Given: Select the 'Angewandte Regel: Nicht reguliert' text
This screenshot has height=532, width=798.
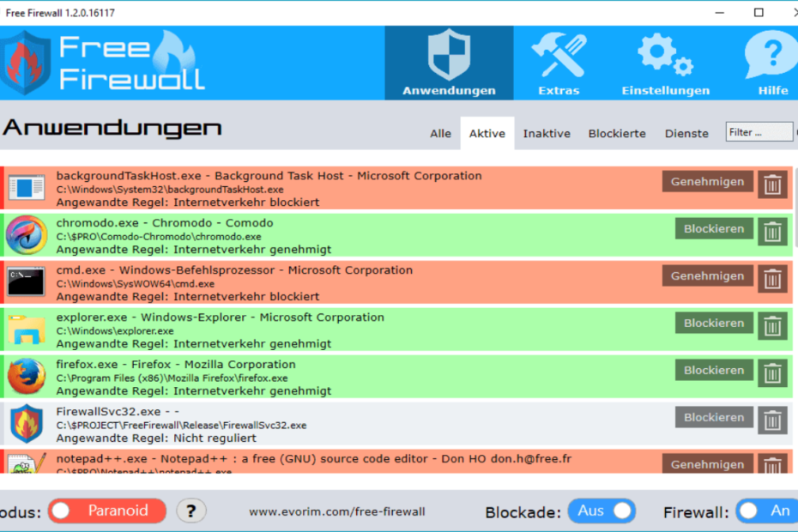Looking at the screenshot, I should [156, 438].
